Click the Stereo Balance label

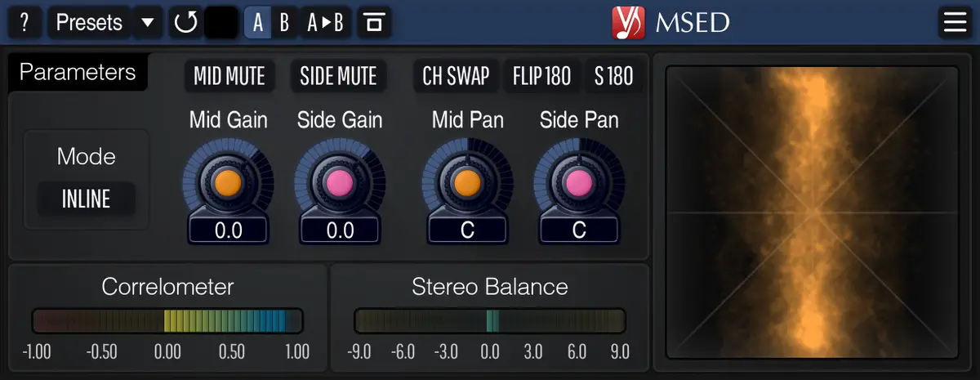[490, 287]
